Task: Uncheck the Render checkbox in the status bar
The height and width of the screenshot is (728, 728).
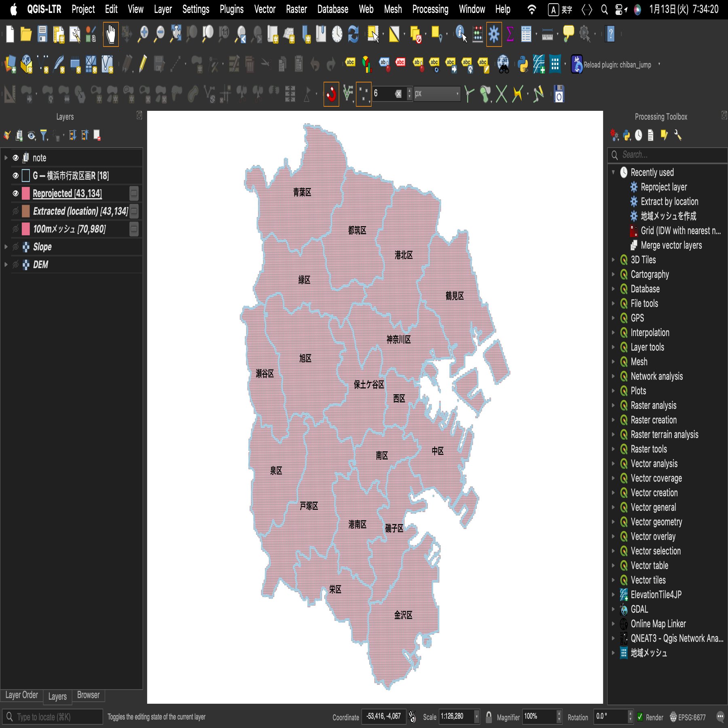Action: pyautogui.click(x=640, y=717)
